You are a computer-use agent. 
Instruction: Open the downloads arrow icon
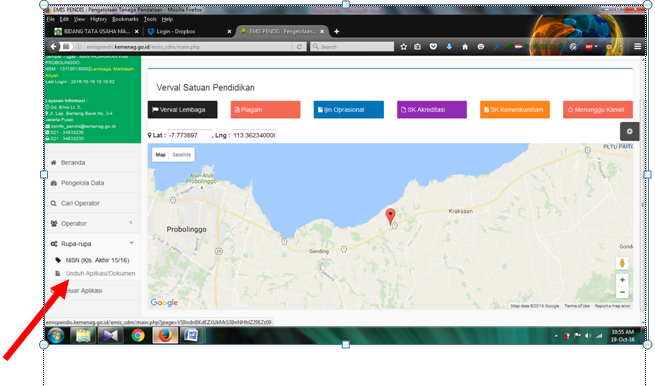(x=449, y=47)
